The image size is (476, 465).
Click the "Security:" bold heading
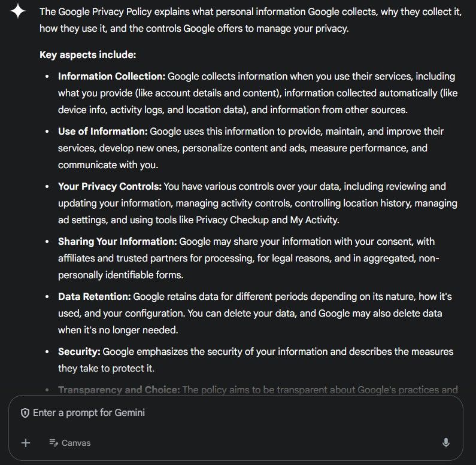79,351
